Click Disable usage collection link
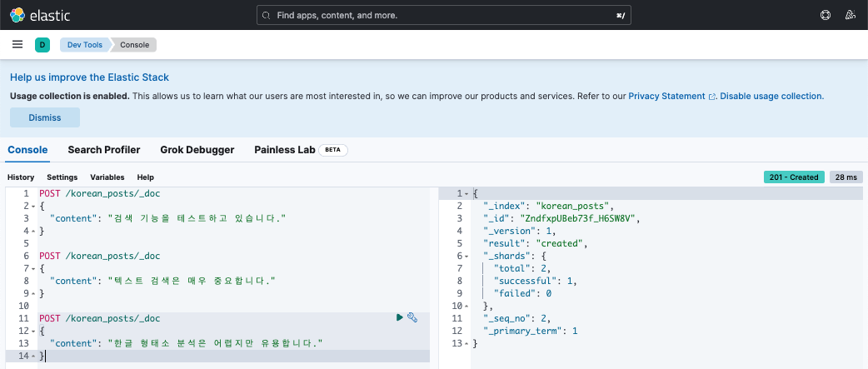 [x=771, y=96]
